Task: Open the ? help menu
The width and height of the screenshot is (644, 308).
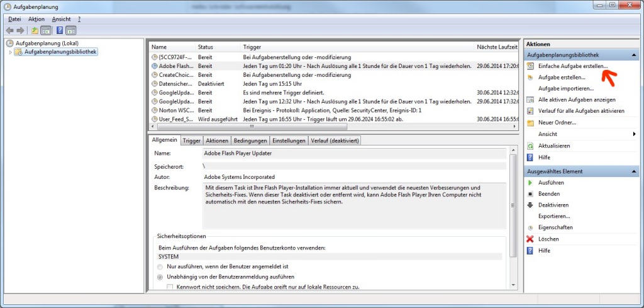Action: (79, 20)
